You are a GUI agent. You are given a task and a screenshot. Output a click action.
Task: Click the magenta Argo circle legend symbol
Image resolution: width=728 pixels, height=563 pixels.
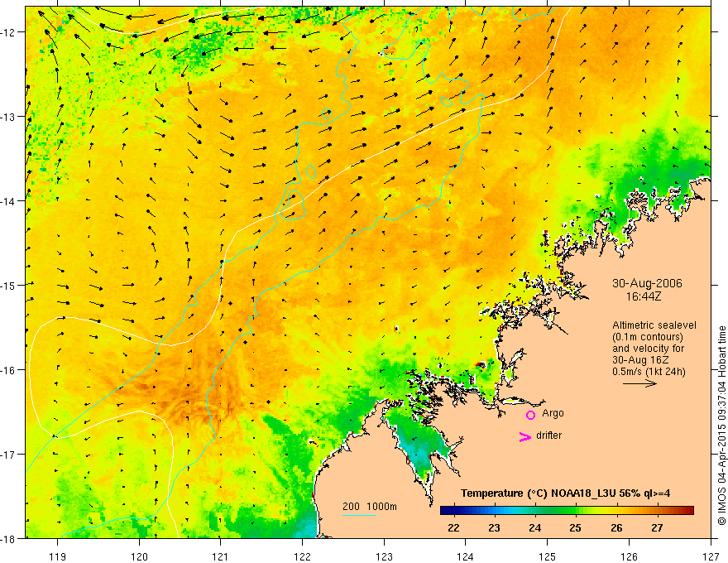(x=530, y=415)
